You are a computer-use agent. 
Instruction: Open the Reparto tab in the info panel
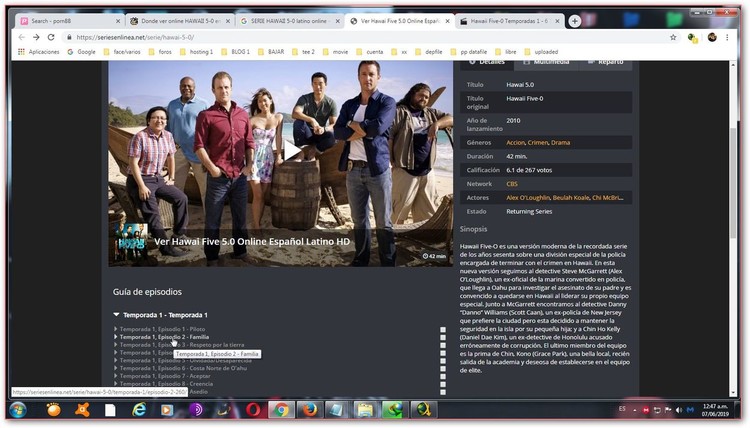(606, 62)
